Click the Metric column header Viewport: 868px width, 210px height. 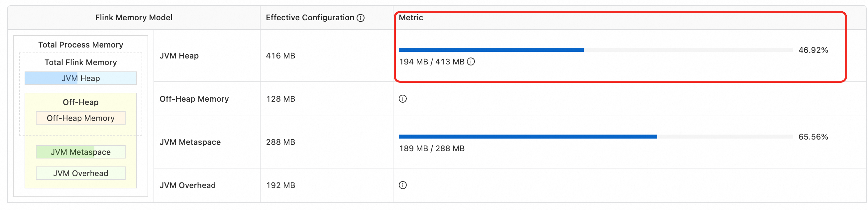point(411,18)
